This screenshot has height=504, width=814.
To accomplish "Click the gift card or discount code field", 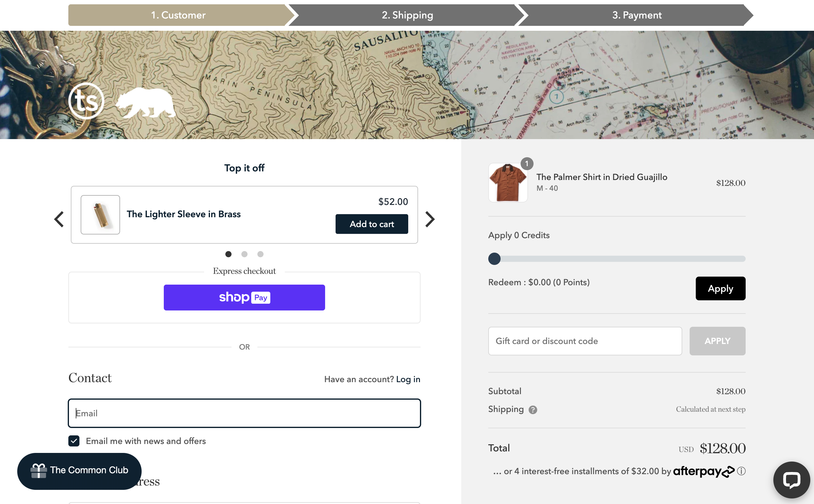I will (x=584, y=341).
